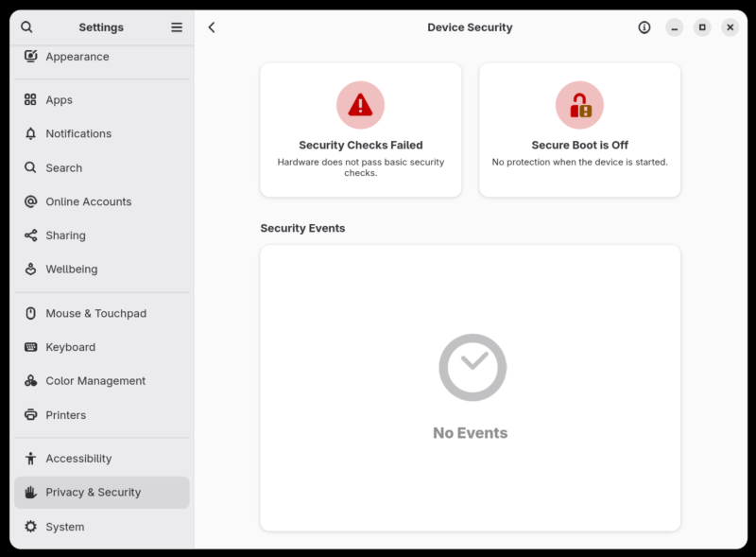Navigate back using the left chevron arrow
The height and width of the screenshot is (557, 756).
pos(212,27)
